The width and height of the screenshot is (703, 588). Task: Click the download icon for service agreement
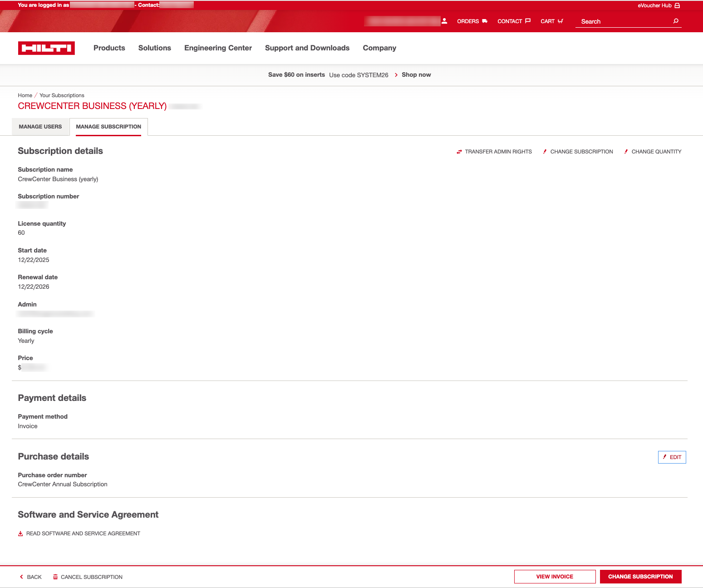(x=20, y=534)
